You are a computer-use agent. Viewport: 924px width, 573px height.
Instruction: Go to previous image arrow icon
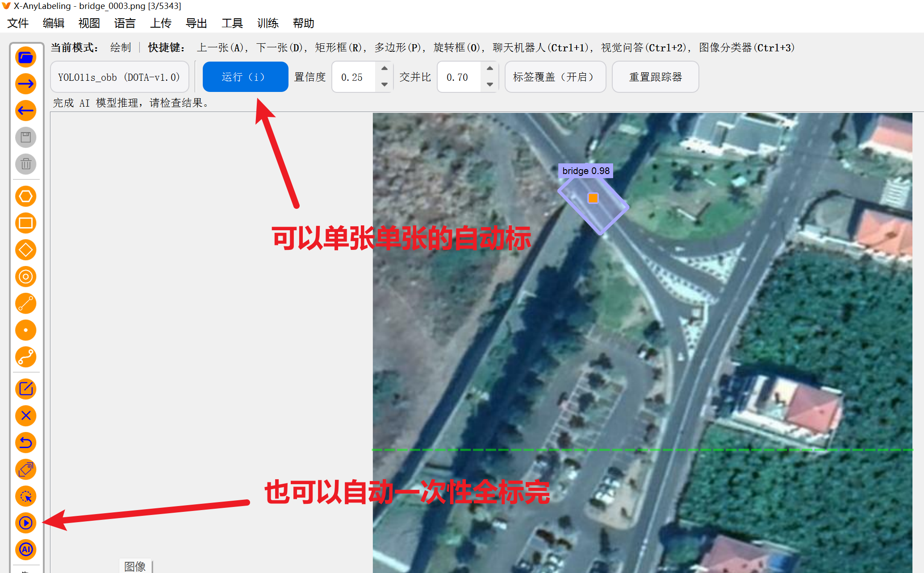coord(26,111)
